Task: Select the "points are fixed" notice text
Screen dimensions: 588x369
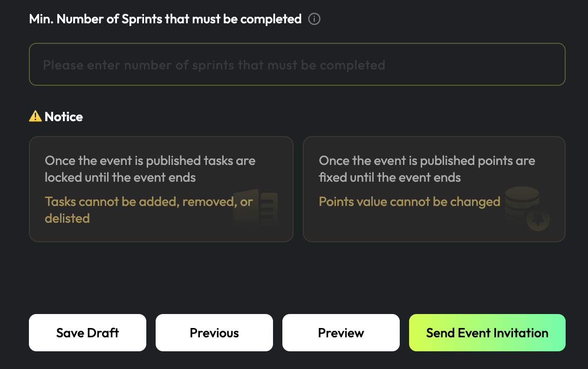Action: coord(427,169)
